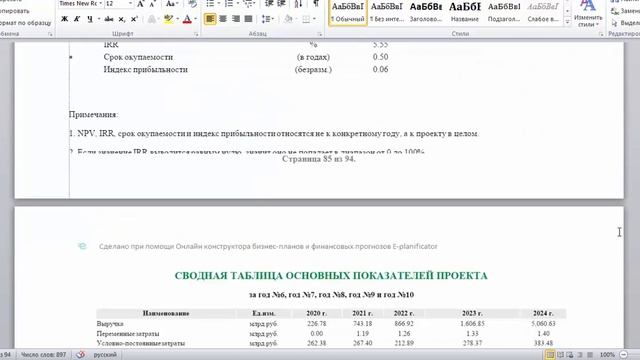Open bulleted list dropdown arrow

point(218,4)
